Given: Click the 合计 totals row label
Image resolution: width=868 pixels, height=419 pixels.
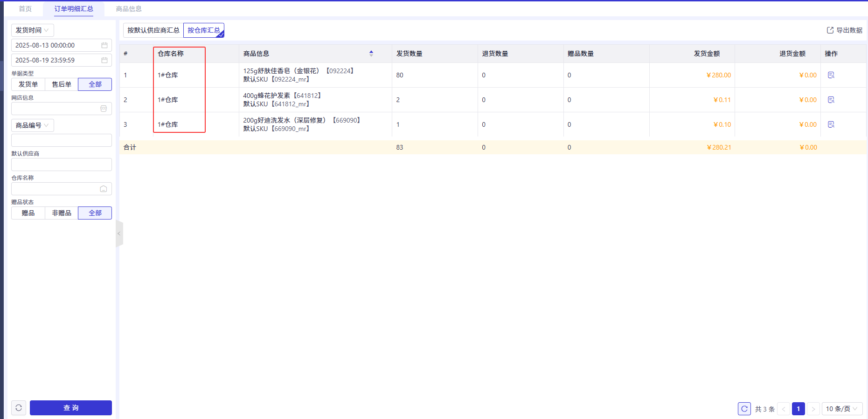Looking at the screenshot, I should click(130, 147).
